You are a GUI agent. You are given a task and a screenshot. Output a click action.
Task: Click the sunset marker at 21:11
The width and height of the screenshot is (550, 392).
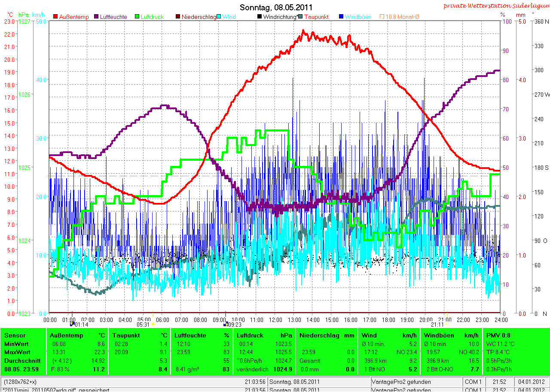pos(447,325)
